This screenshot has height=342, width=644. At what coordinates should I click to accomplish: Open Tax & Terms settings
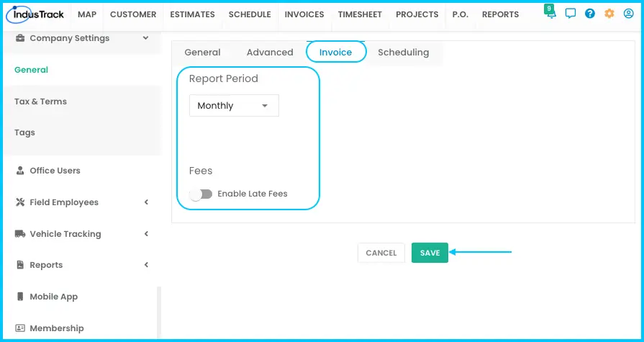click(41, 102)
